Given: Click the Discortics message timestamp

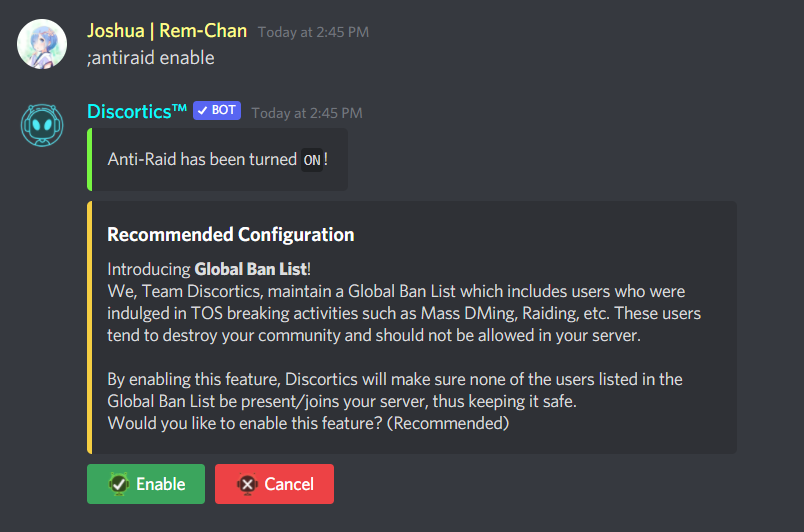Looking at the screenshot, I should click(307, 113).
